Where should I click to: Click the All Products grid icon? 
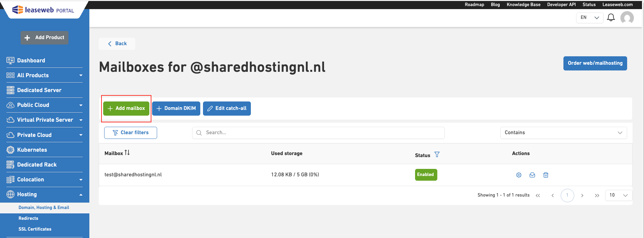point(10,76)
